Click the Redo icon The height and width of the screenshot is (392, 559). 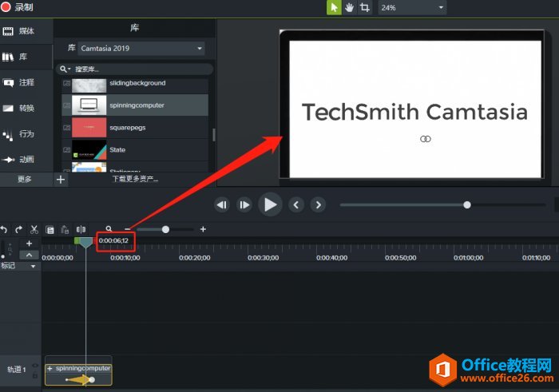click(19, 229)
